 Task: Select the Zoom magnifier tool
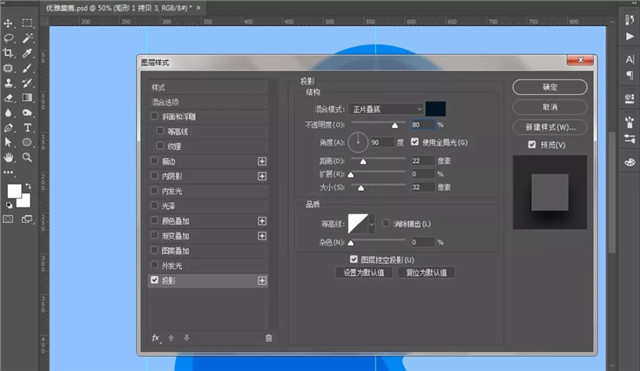(x=27, y=157)
